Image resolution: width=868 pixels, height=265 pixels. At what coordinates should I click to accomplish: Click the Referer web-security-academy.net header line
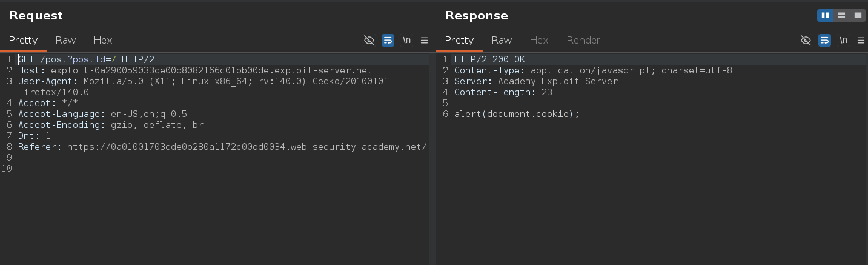point(222,147)
